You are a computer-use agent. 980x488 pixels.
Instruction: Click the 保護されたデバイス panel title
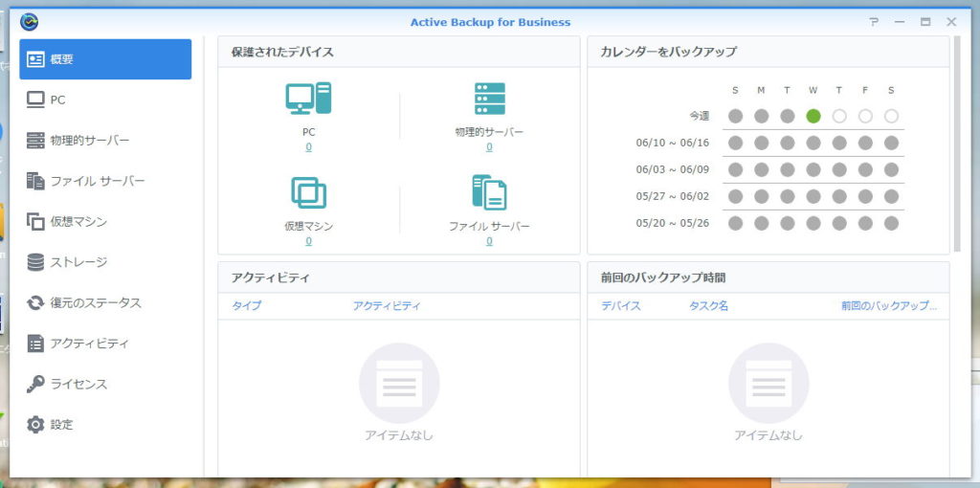click(x=282, y=52)
